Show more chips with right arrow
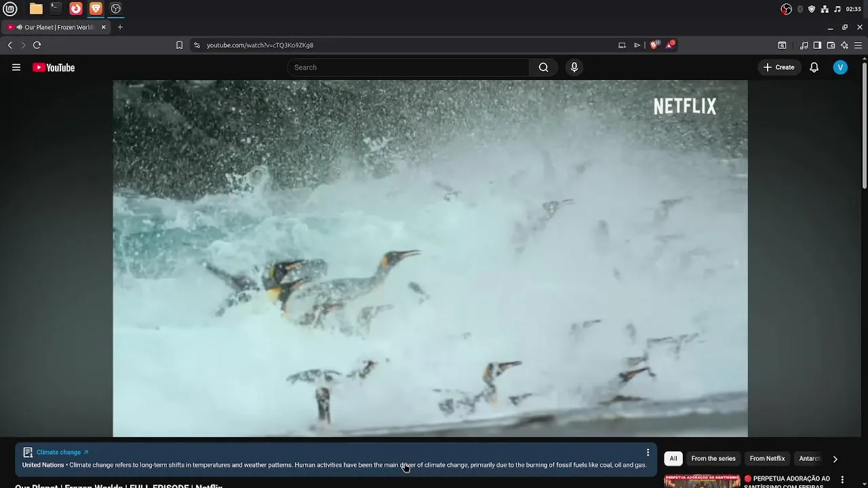Viewport: 868px width, 488px height. point(835,459)
